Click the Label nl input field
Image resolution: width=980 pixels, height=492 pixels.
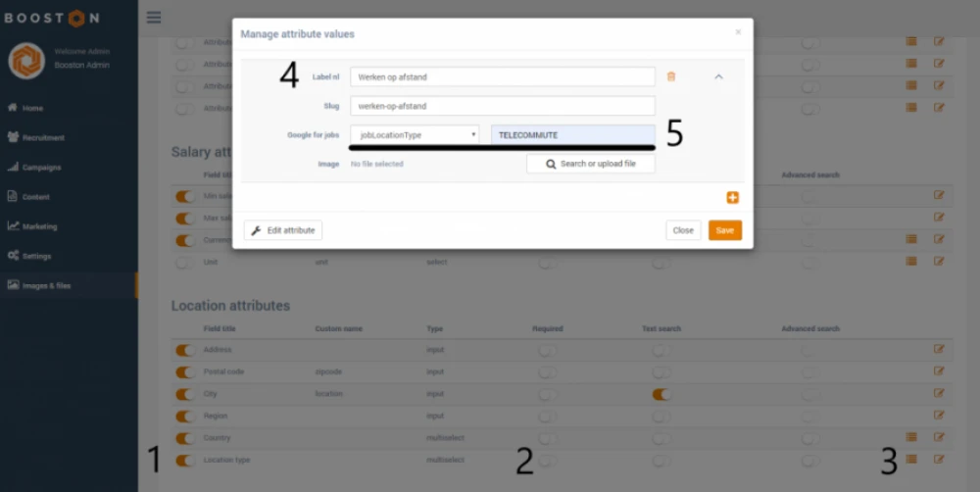502,76
